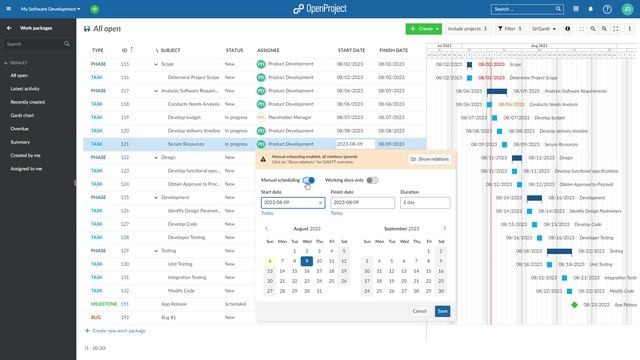The width and height of the screenshot is (640, 360).
Task: Click the Duration input field
Action: (425, 203)
